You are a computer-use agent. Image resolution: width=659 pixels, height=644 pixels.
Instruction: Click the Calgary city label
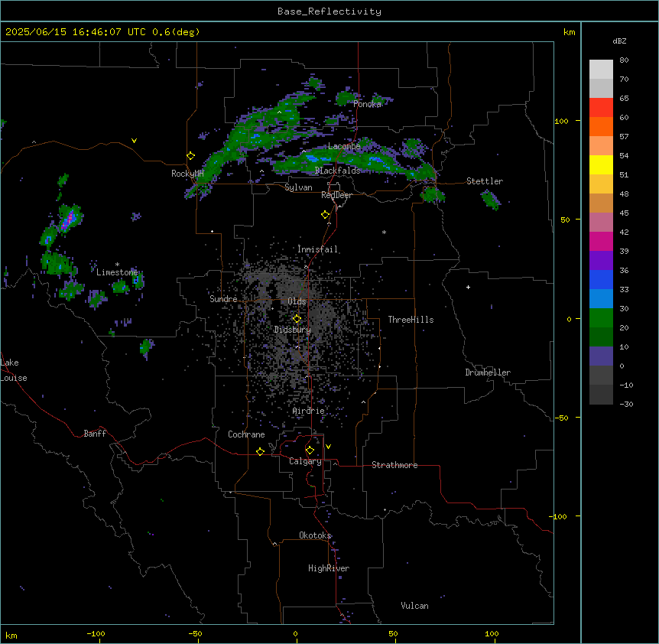[x=305, y=461]
